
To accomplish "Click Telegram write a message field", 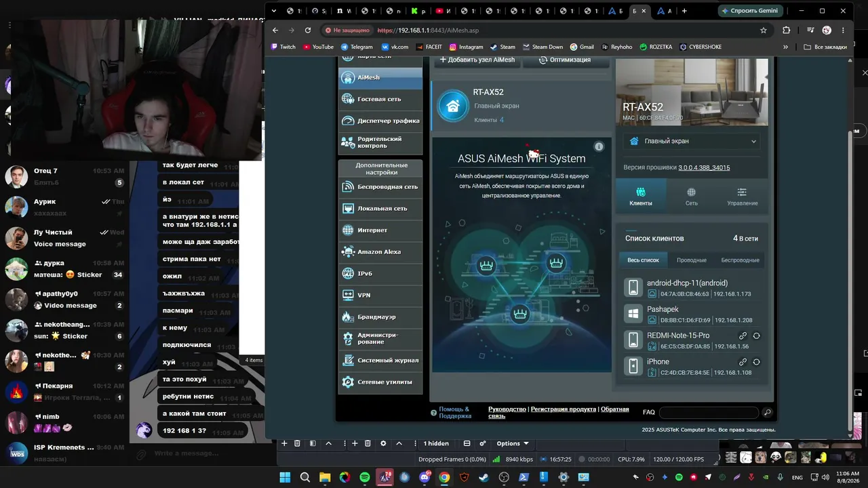I will point(186,453).
